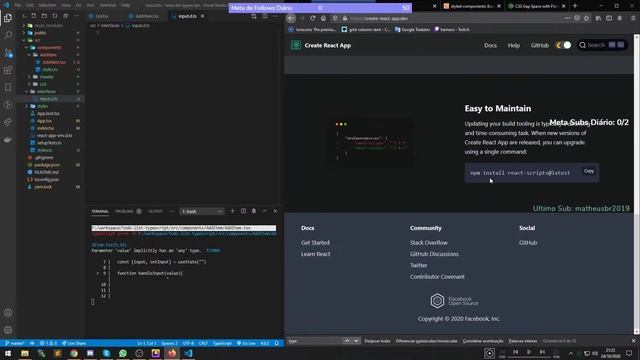Close the terminal panel
Screen dimensions: 640x360
(x=275, y=211)
